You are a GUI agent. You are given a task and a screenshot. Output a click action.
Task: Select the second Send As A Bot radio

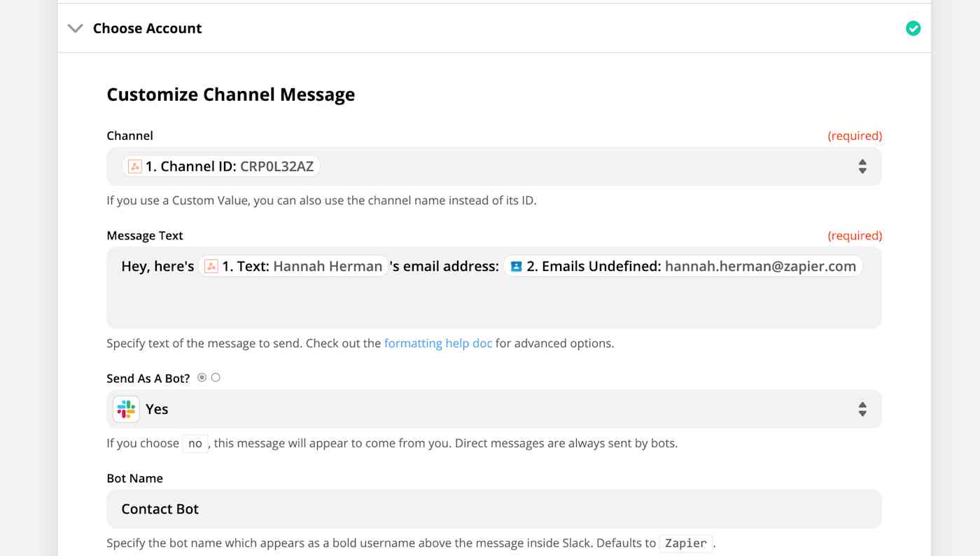[216, 377]
